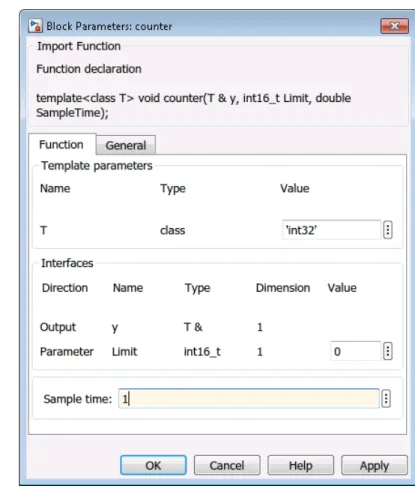The width and height of the screenshot is (415, 486).
Task: Click the 'Limit' name cell
Action: [x=124, y=351]
